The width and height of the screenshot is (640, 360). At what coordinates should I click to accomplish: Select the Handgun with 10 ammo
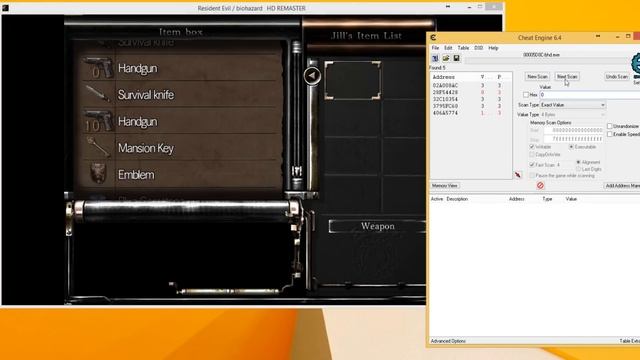[x=182, y=121]
